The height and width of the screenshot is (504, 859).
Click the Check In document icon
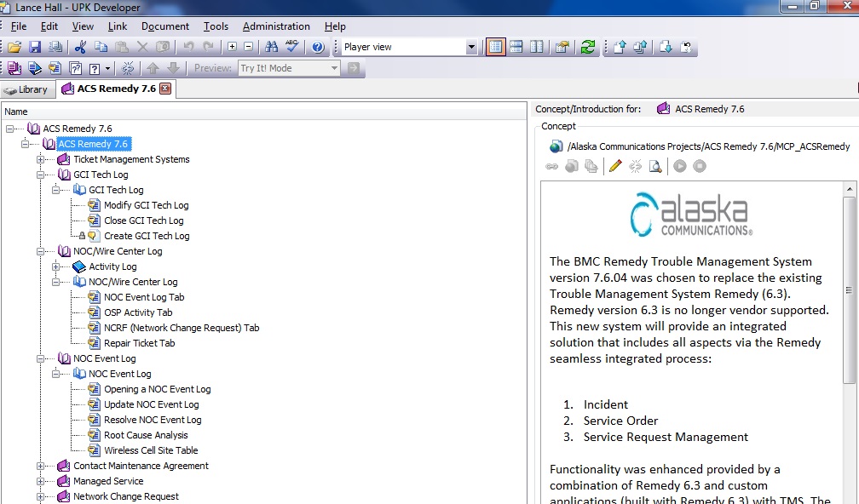[620, 47]
